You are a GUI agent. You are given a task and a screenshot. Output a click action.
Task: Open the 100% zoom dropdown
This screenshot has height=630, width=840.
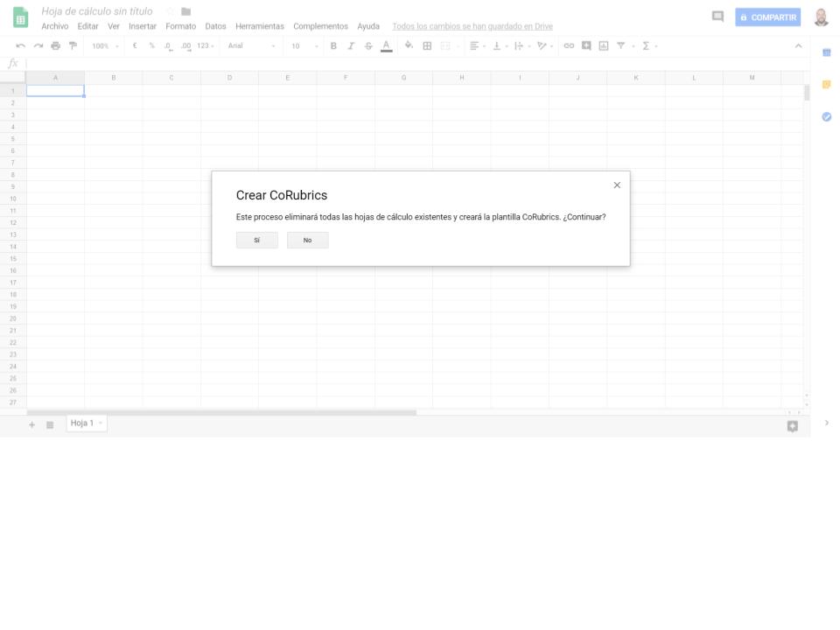(106, 45)
